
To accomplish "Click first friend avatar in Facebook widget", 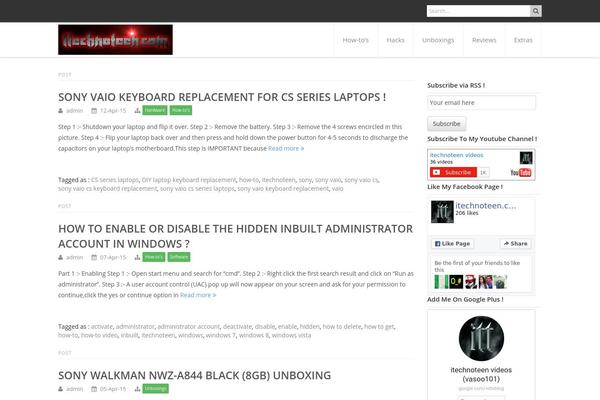I will pyautogui.click(x=441, y=282).
